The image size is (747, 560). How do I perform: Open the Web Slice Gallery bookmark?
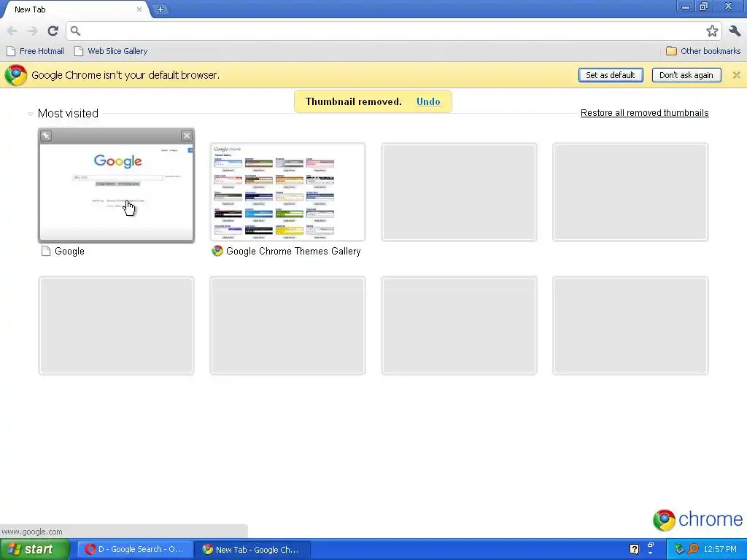click(x=111, y=51)
